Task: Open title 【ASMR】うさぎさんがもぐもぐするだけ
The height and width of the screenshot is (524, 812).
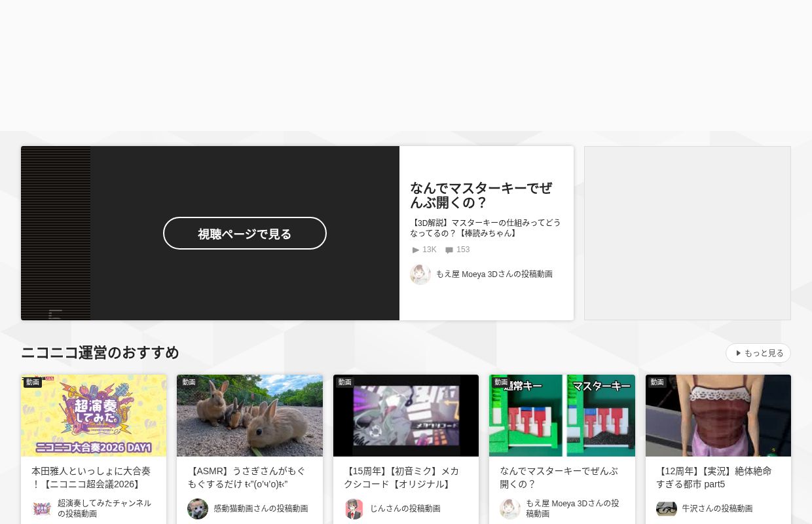Action: pyautogui.click(x=246, y=477)
